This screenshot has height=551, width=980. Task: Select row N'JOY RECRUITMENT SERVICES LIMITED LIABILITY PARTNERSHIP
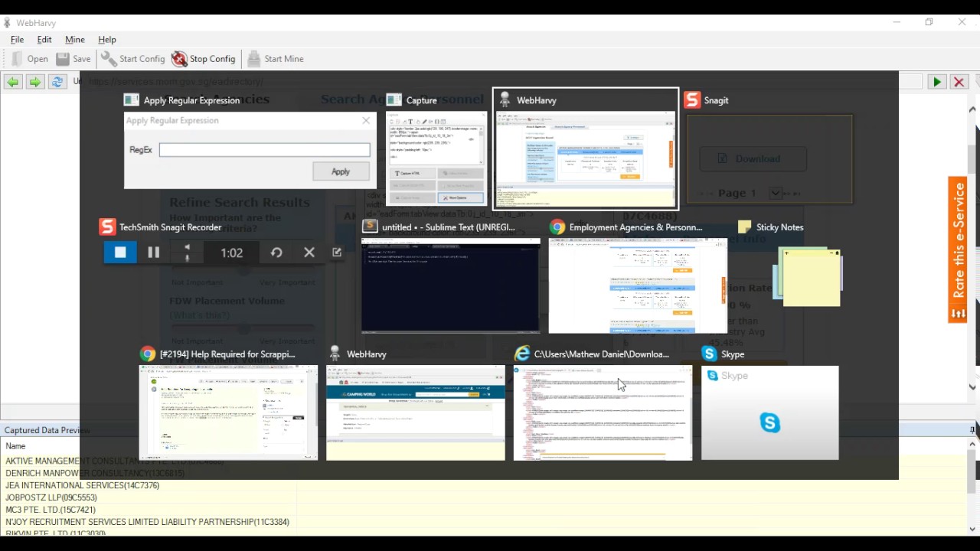tap(148, 523)
